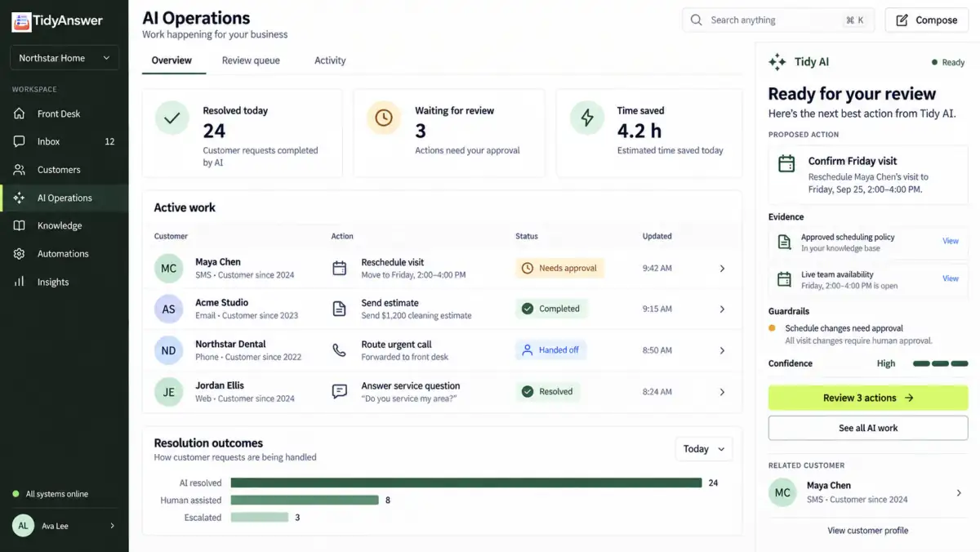The image size is (980, 552).
Task: Expand the related customer Maya Chen chevron
Action: pos(959,492)
